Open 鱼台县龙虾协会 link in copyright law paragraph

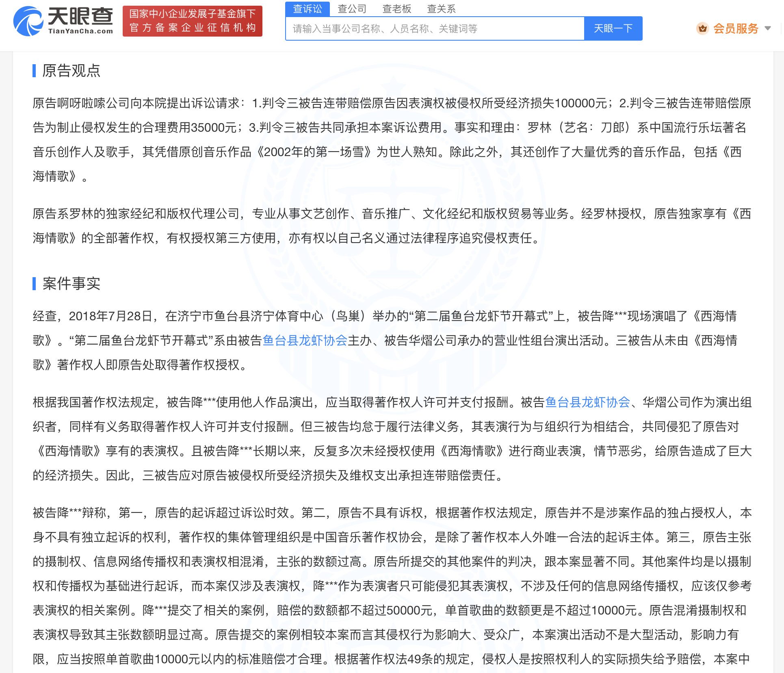pos(587,402)
